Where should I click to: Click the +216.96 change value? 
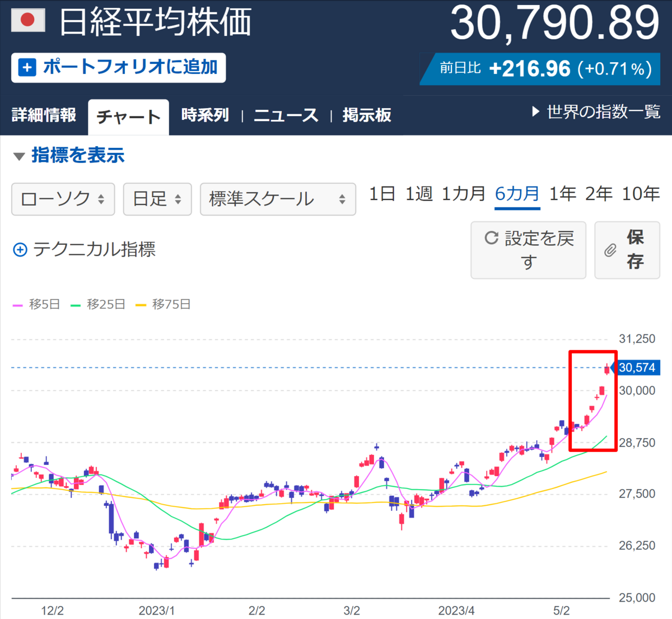529,69
